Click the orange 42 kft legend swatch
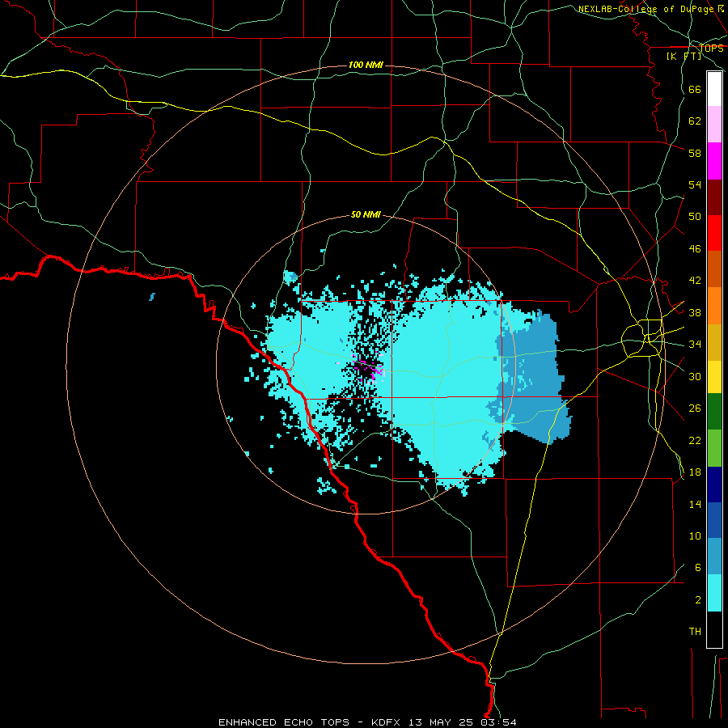Image resolution: width=728 pixels, height=728 pixels. pos(714,306)
